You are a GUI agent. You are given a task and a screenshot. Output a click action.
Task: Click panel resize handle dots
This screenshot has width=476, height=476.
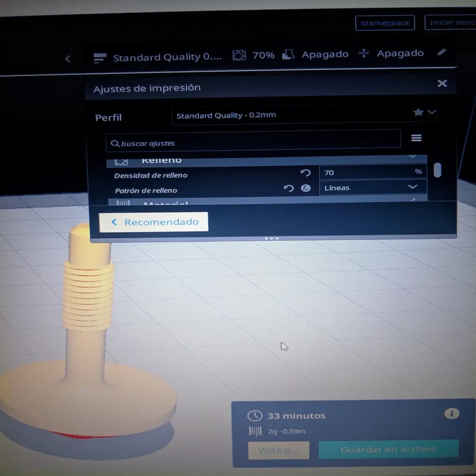[x=271, y=238]
